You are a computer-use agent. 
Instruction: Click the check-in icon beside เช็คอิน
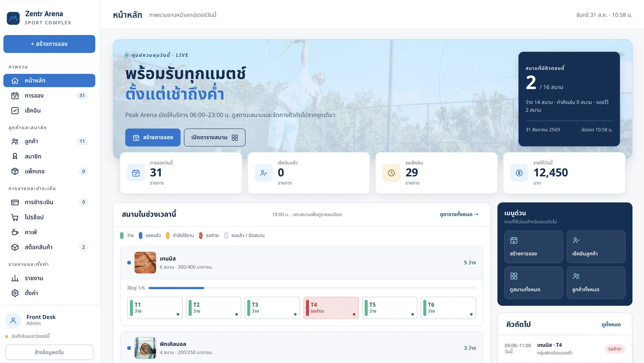click(15, 111)
